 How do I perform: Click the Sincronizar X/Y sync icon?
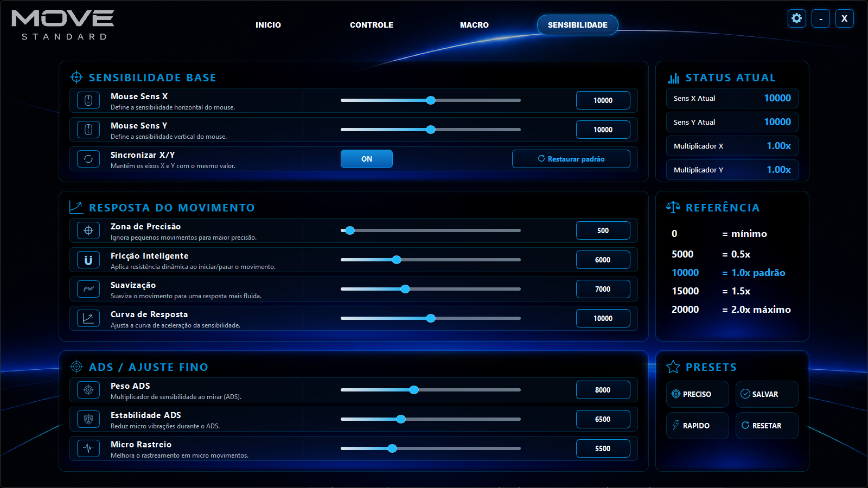[x=88, y=159]
